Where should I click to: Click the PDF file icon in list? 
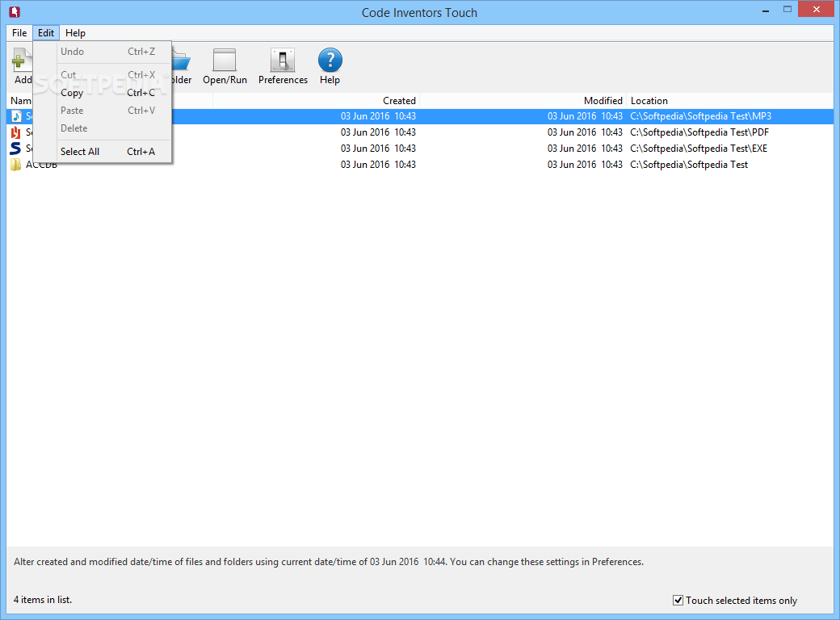(16, 132)
